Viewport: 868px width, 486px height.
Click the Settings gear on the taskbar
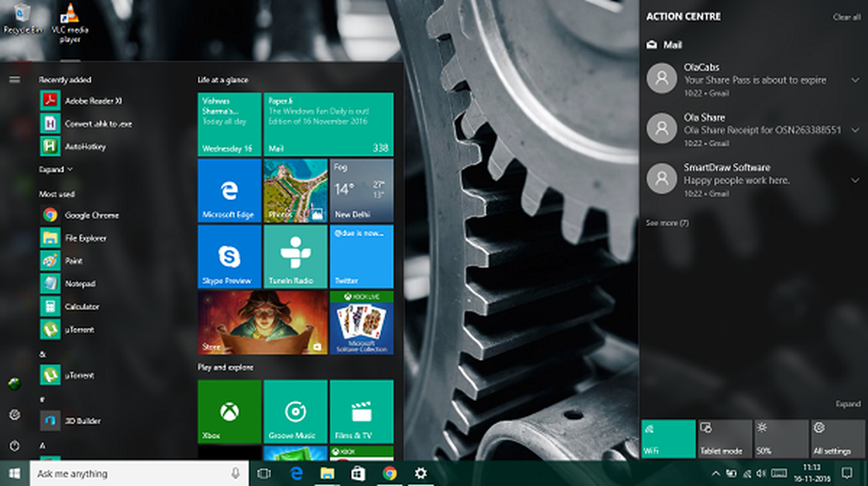click(x=421, y=473)
